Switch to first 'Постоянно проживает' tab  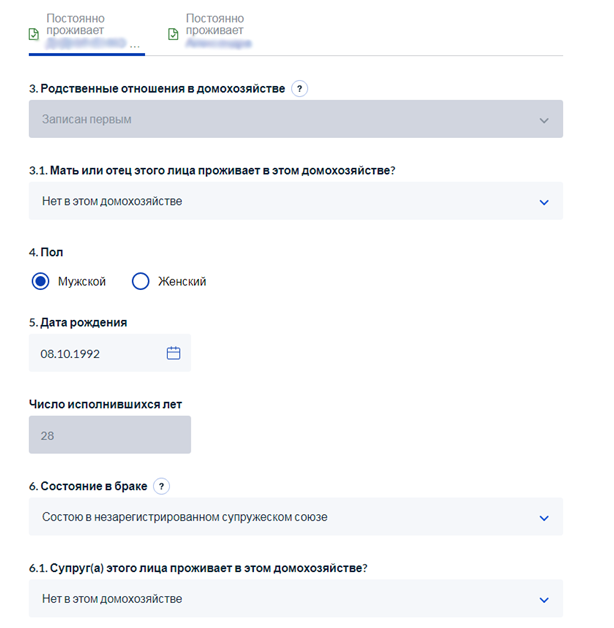tap(87, 32)
